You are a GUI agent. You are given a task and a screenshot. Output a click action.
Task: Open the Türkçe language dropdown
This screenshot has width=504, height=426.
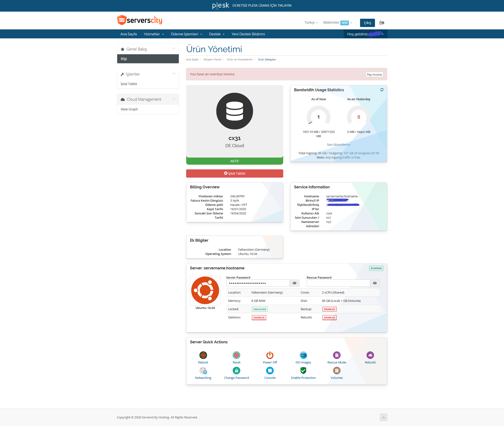[311, 23]
